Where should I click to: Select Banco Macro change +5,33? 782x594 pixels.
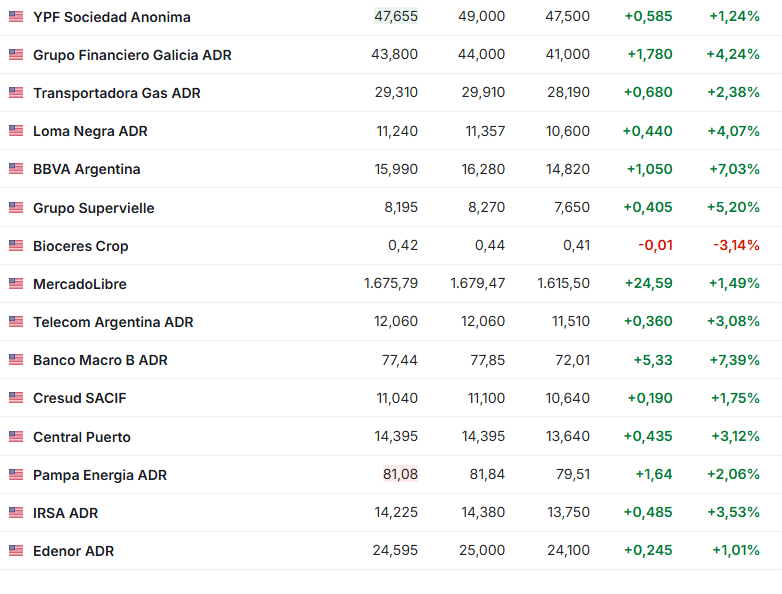coord(653,360)
